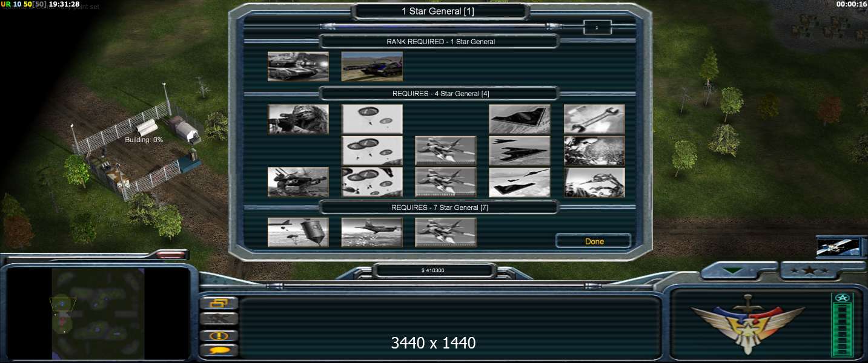Click the $ 410300 money display
Image resolution: width=868 pixels, height=363 pixels.
point(433,270)
